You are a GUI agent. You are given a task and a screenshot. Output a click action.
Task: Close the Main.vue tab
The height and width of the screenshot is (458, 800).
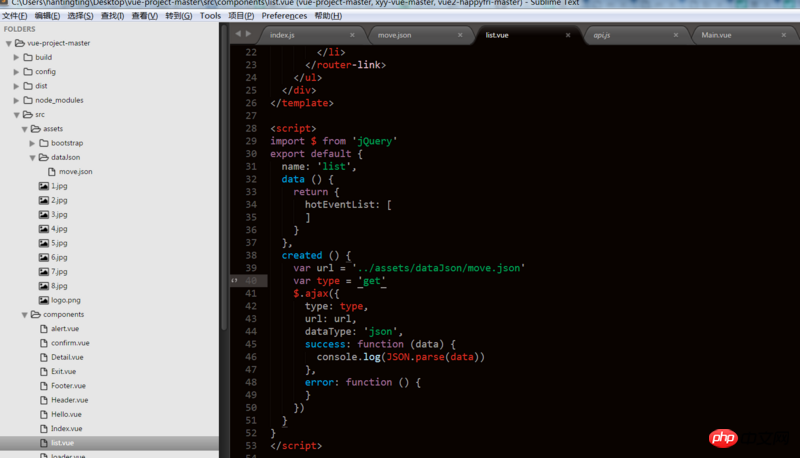tap(784, 35)
